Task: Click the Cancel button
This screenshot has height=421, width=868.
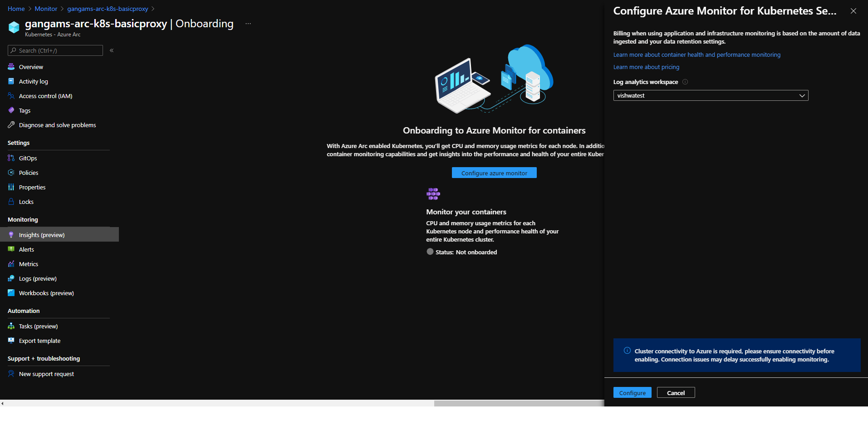Action: point(676,393)
